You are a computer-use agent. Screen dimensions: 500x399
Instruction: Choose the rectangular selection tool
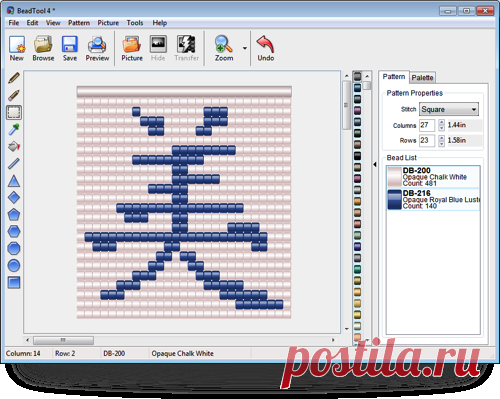point(14,112)
